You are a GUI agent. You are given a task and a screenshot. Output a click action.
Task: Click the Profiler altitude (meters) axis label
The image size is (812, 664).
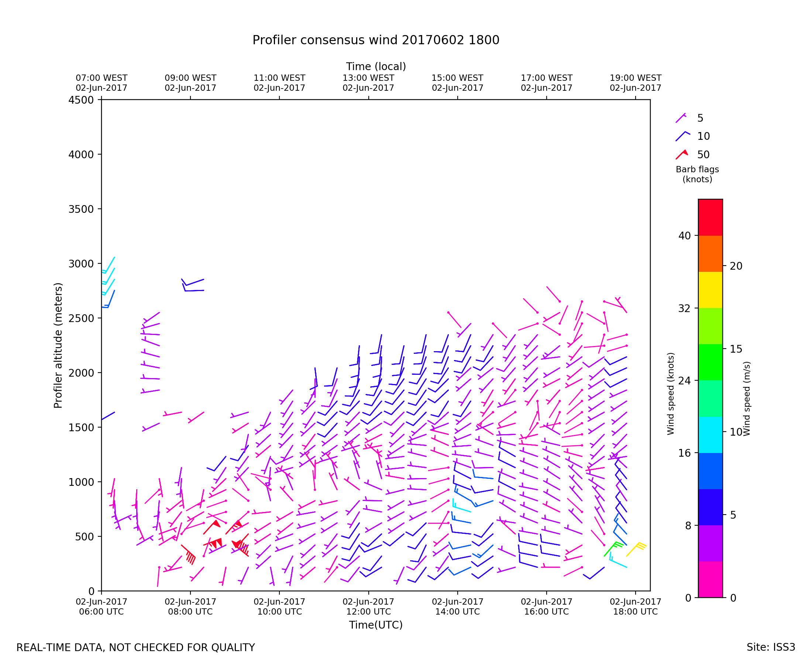pos(58,345)
